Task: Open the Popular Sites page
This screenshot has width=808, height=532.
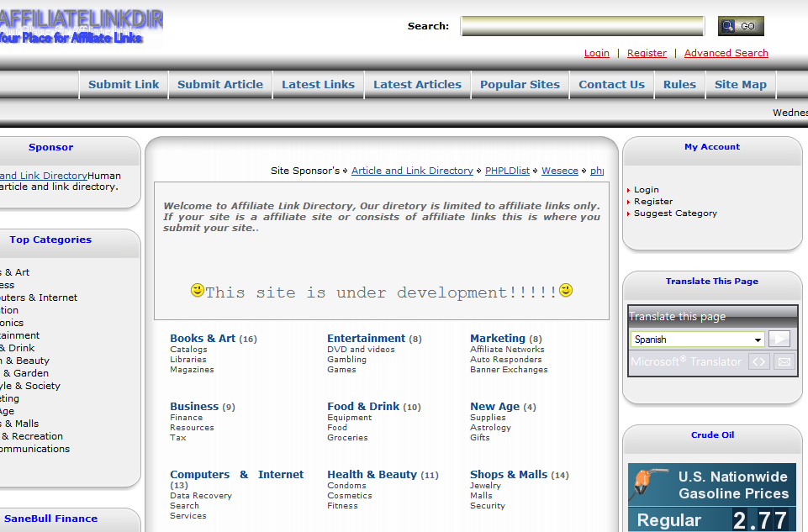Action: [x=520, y=84]
